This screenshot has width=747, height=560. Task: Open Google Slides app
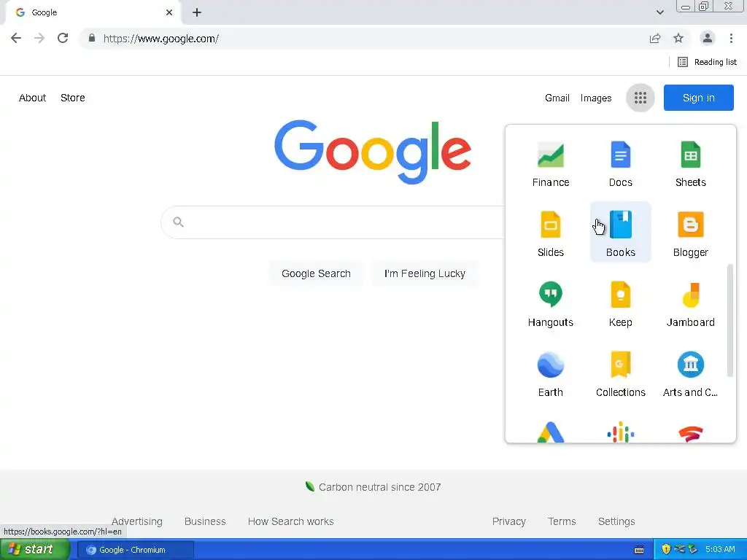[550, 233]
